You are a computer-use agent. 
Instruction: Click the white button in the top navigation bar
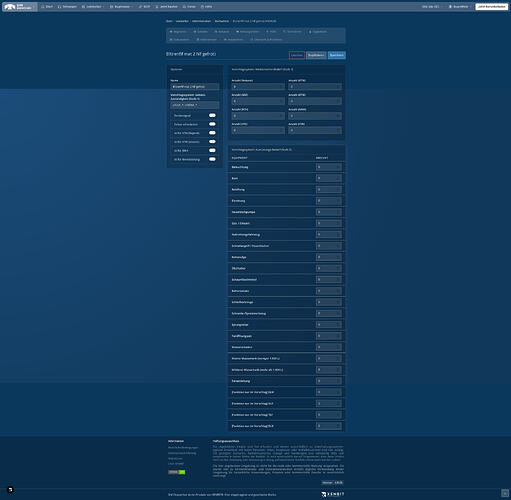click(x=491, y=7)
